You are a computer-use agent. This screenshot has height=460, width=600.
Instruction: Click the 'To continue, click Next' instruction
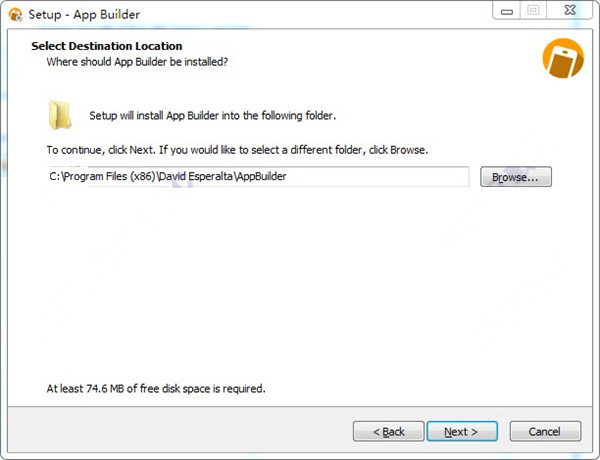(x=237, y=150)
